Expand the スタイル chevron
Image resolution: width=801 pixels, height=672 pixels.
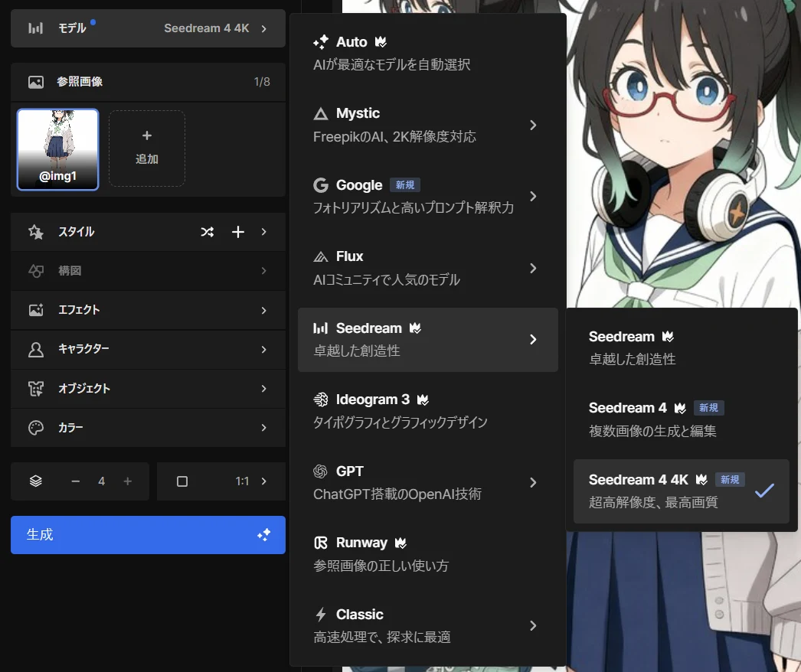(x=263, y=232)
